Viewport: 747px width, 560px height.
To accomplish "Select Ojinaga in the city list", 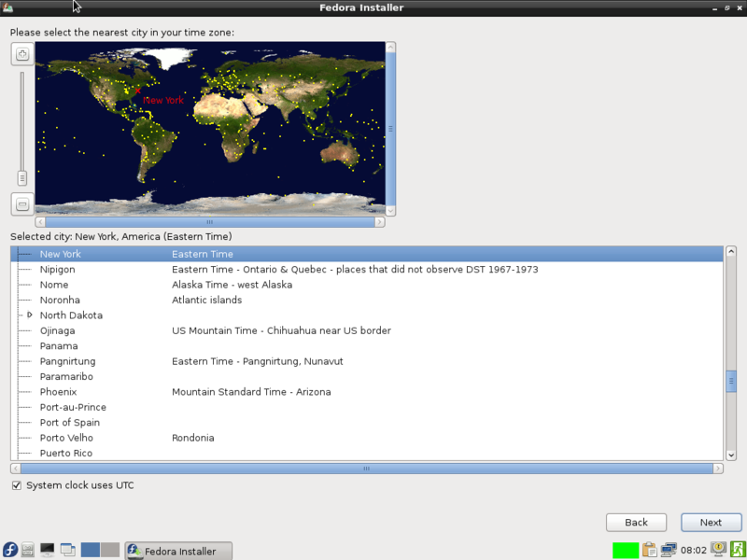I will pos(366,330).
